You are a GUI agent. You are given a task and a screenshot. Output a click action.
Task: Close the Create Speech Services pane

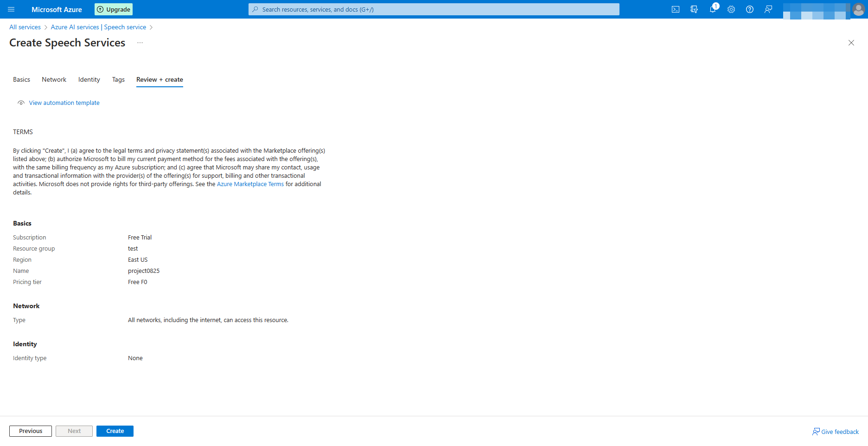tap(851, 43)
